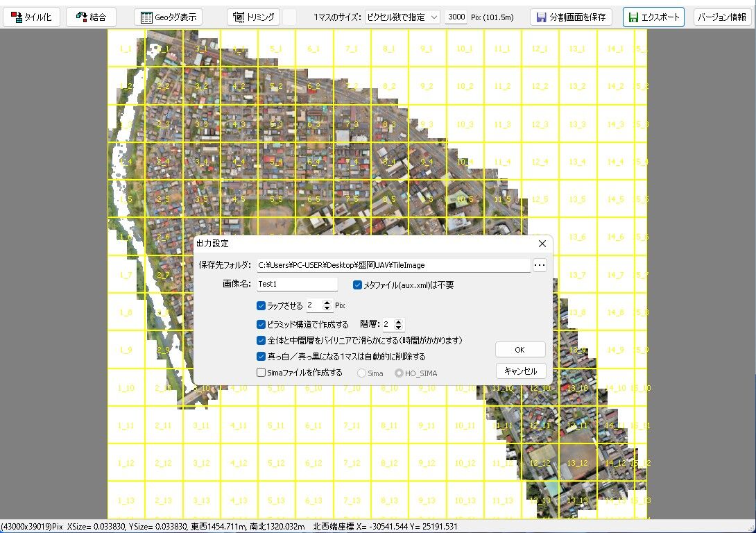Viewport: 756px width, 533px height.
Task: Toggle the ラップさせる overlap option
Action: tap(261, 305)
